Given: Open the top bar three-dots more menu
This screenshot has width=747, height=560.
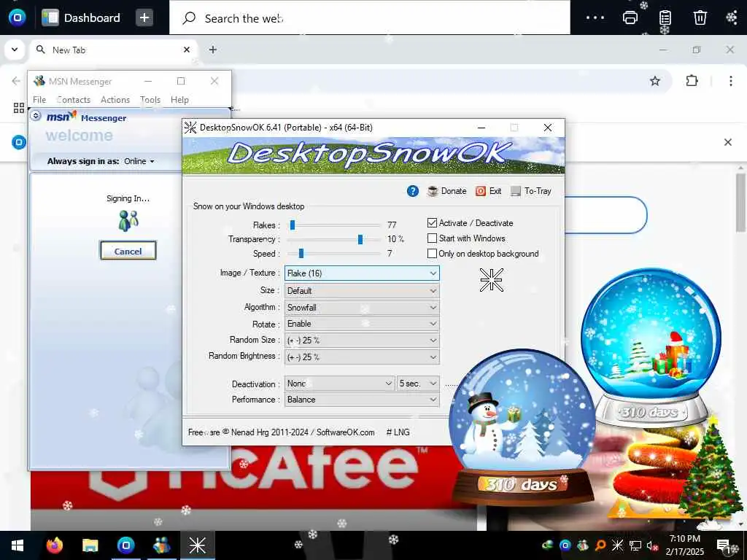Looking at the screenshot, I should [595, 18].
